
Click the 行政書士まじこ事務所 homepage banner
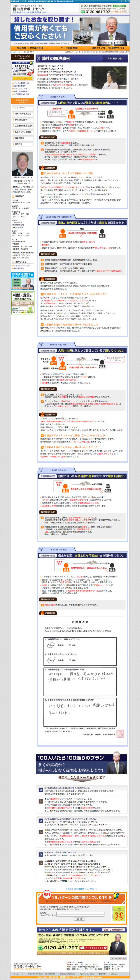tap(22, 281)
